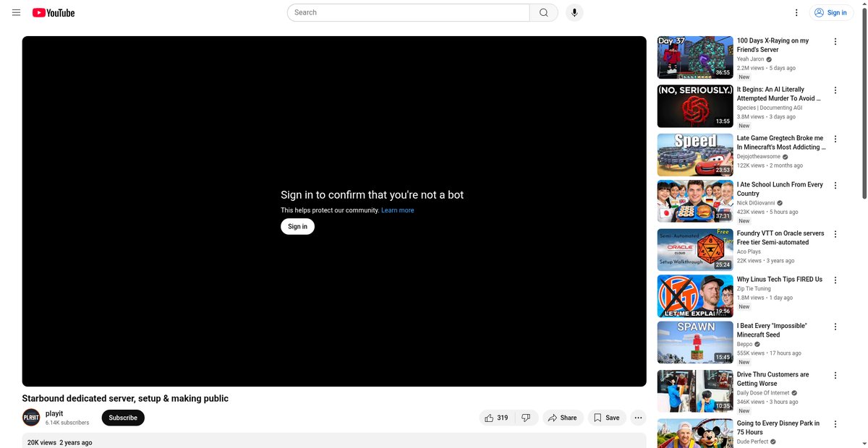Screen dimensions: 868x448
Task: Save video to a playlist
Action: pyautogui.click(x=607, y=418)
